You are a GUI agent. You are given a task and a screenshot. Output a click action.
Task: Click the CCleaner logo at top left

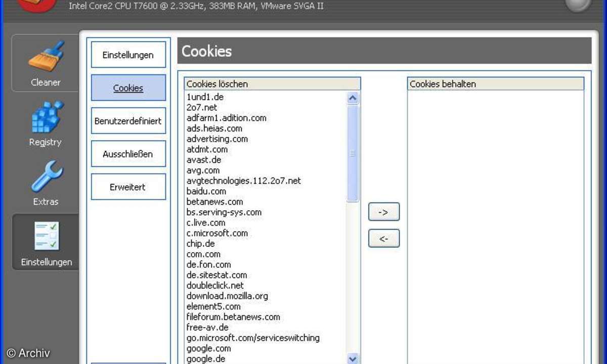[x=35, y=4]
